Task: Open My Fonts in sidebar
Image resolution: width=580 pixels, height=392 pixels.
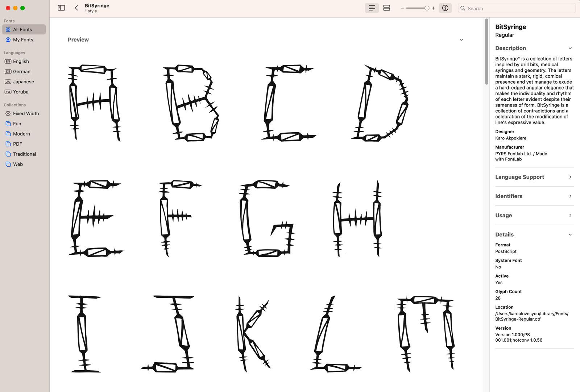Action: click(x=24, y=39)
